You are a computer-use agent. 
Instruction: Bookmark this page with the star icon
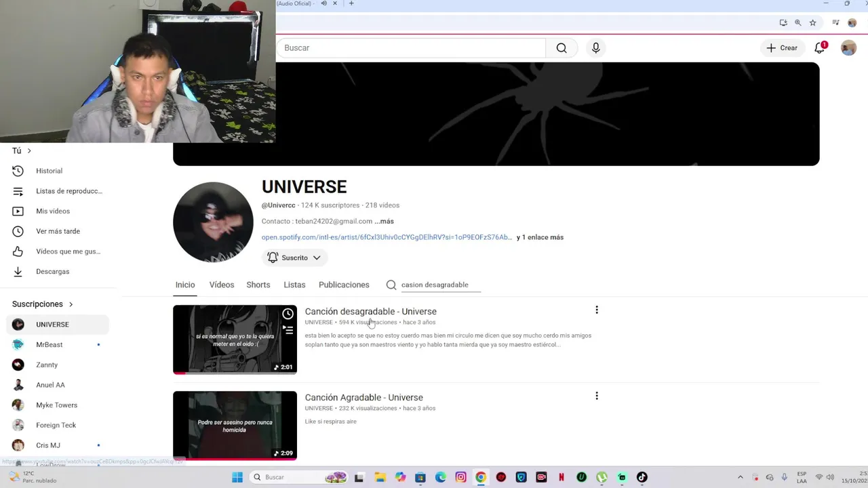pos(812,22)
